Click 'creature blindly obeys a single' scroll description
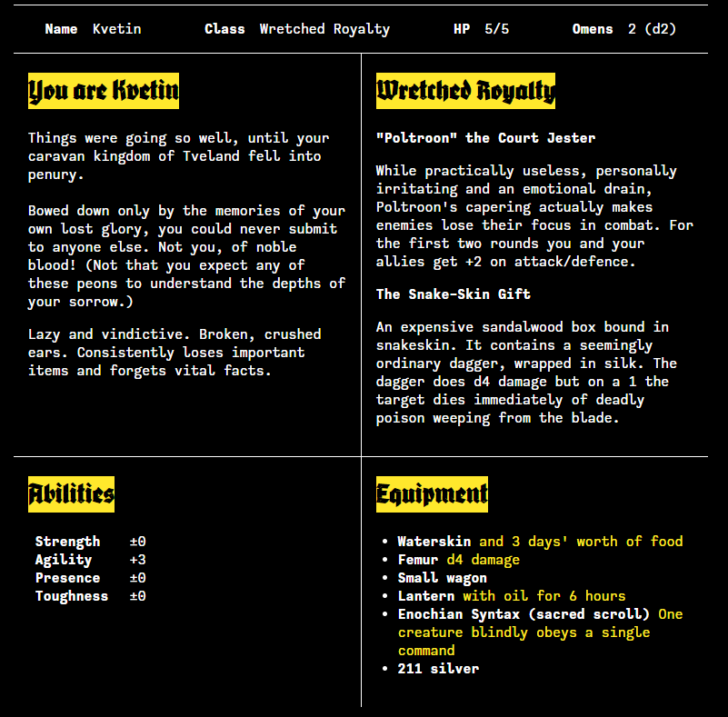This screenshot has width=728, height=717. [524, 633]
